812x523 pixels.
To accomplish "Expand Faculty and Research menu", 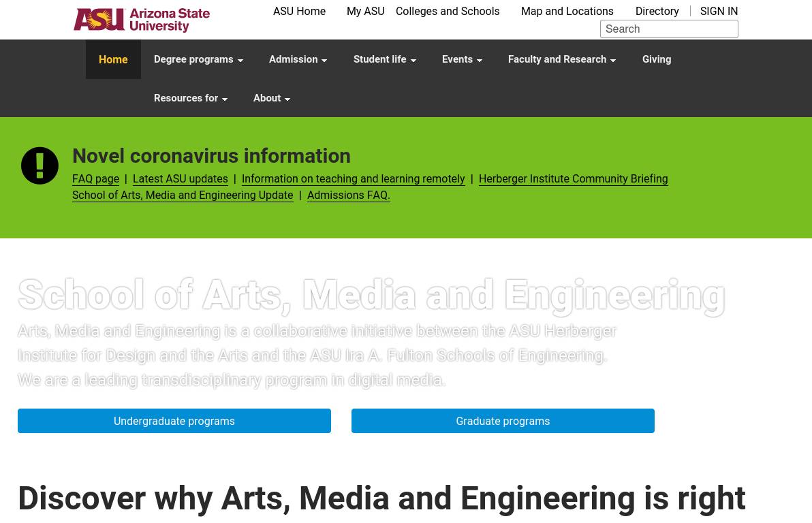I will click(x=561, y=60).
